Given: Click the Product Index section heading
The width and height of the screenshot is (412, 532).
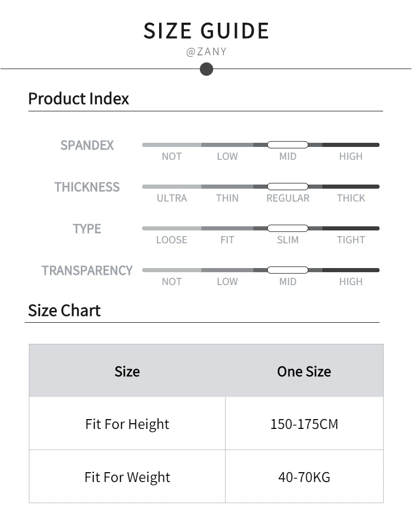Looking at the screenshot, I should click(x=78, y=98).
